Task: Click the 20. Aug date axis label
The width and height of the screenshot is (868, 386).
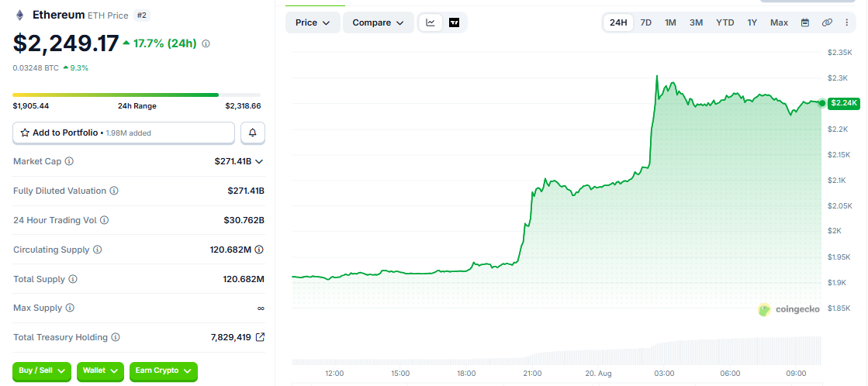Action: pyautogui.click(x=597, y=374)
